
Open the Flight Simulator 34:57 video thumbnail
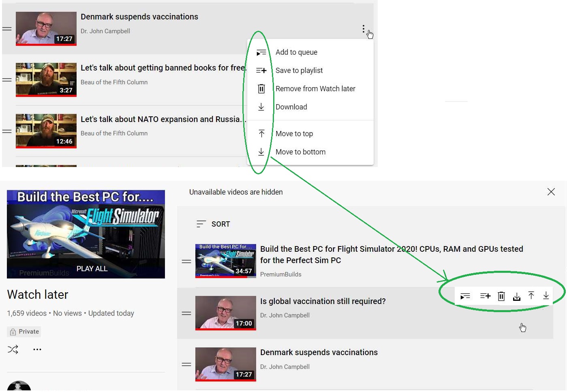click(x=225, y=260)
